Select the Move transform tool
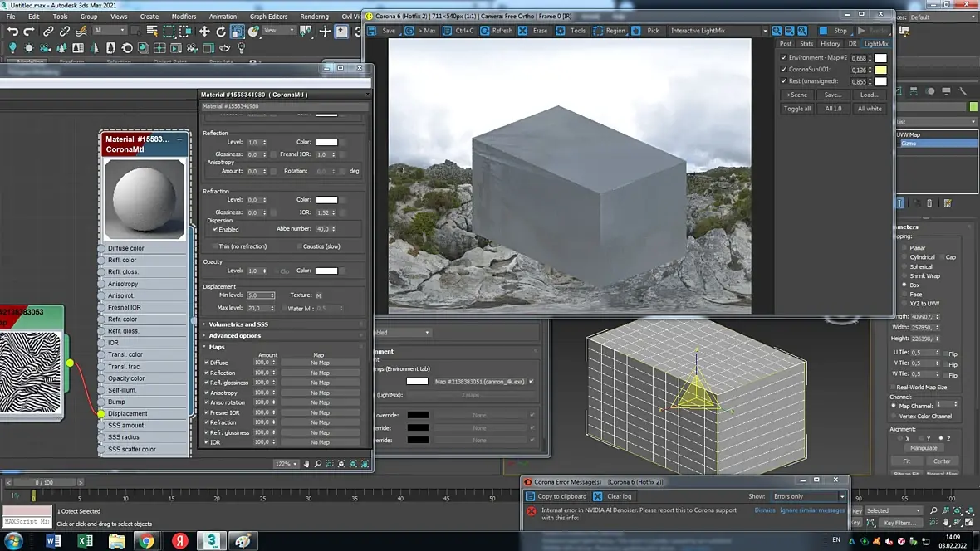Viewport: 980px width, 551px height. pos(204,31)
